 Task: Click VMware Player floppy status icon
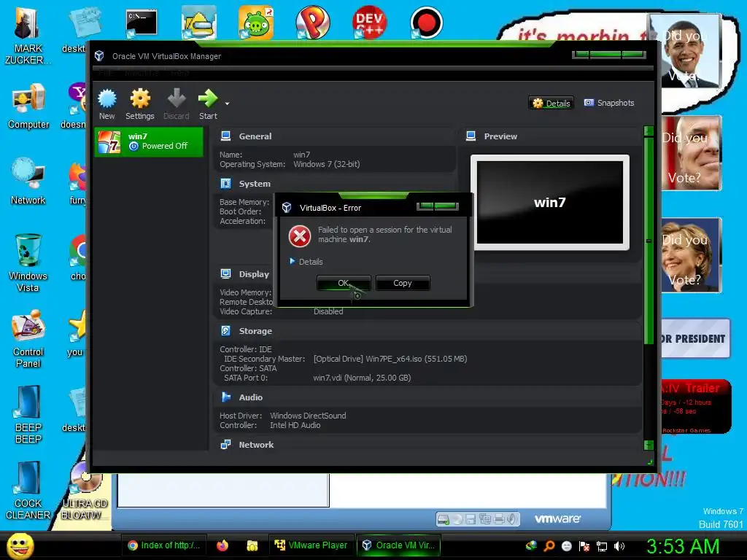(471, 519)
